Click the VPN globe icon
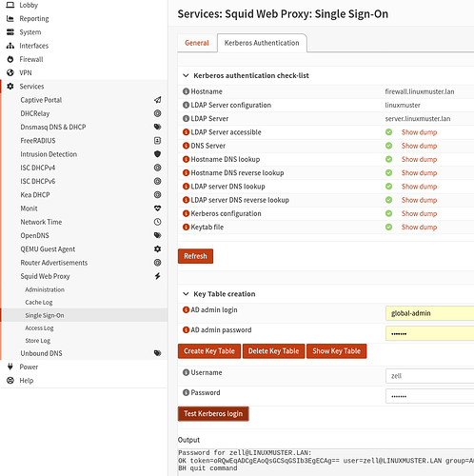 click(10, 72)
